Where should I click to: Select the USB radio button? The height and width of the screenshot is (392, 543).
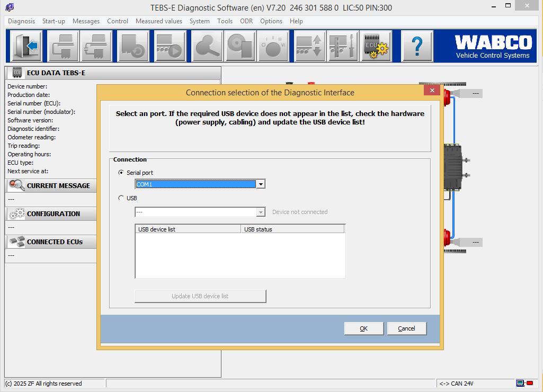[x=121, y=198]
